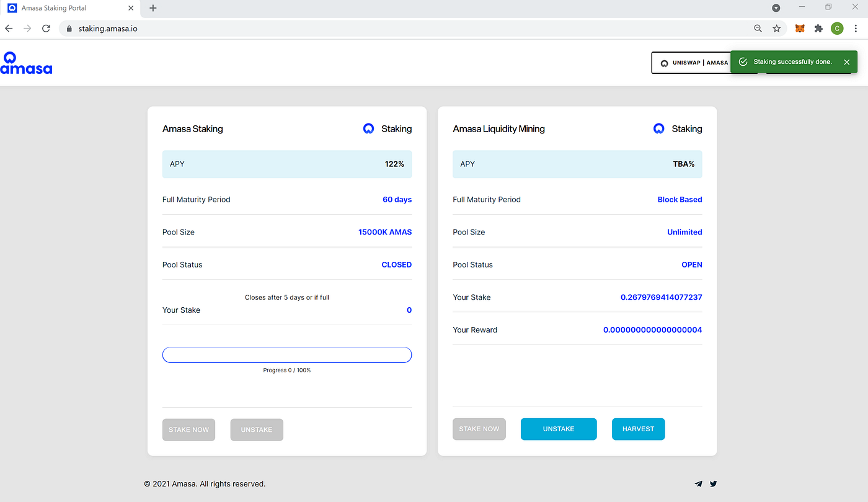Click the Unlimited pool size value
Screen dimensions: 868x502
click(x=684, y=232)
